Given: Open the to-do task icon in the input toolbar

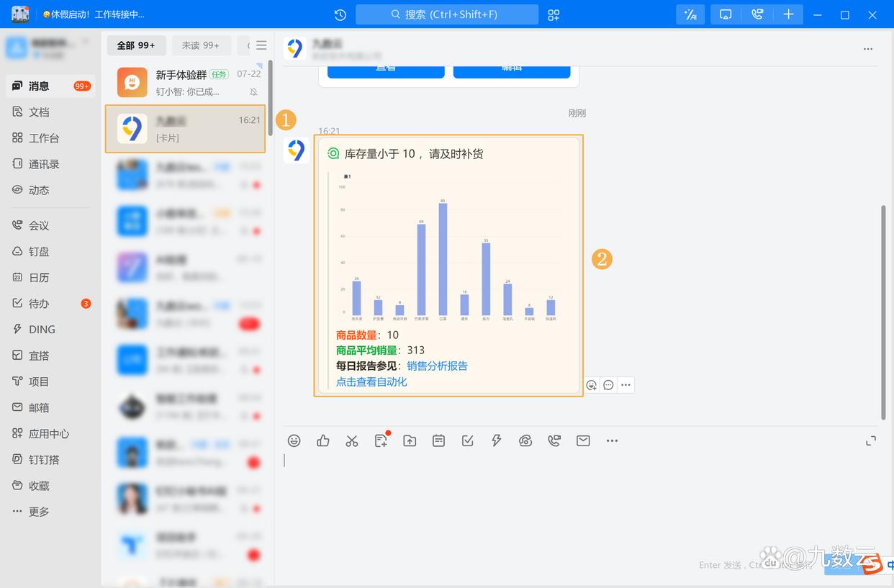Looking at the screenshot, I should (x=467, y=440).
